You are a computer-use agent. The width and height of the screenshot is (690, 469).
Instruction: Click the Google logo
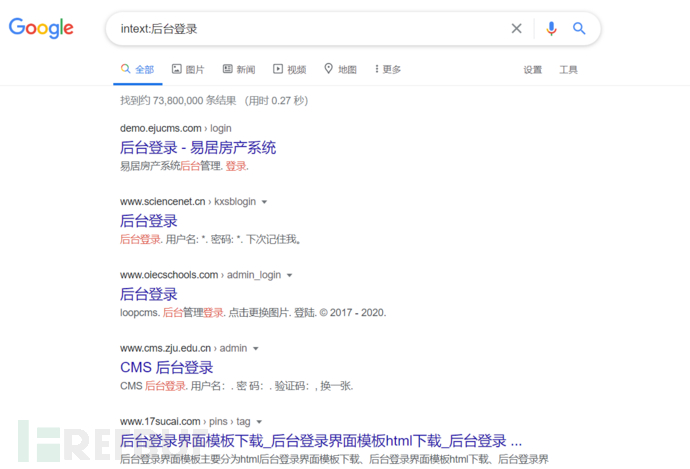pos(41,28)
